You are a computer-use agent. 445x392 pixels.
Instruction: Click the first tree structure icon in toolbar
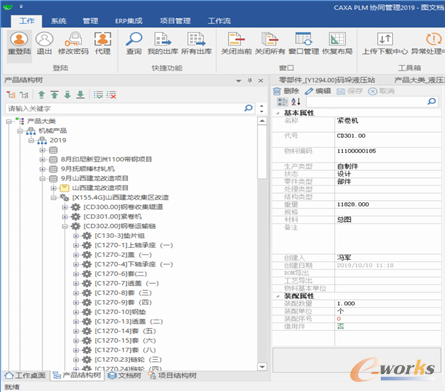click(x=11, y=95)
